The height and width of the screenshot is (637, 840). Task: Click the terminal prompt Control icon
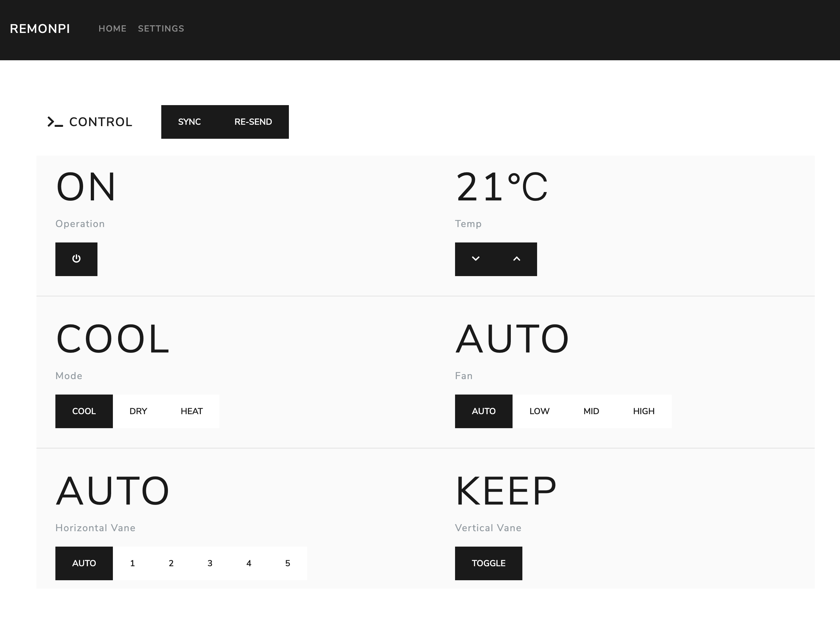tap(55, 122)
